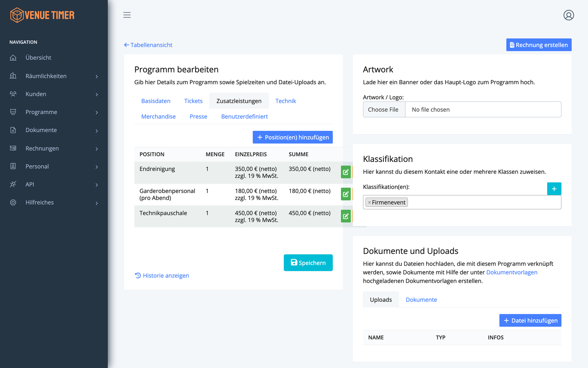Select the Uploads tab
The width and height of the screenshot is (588, 368).
point(381,300)
